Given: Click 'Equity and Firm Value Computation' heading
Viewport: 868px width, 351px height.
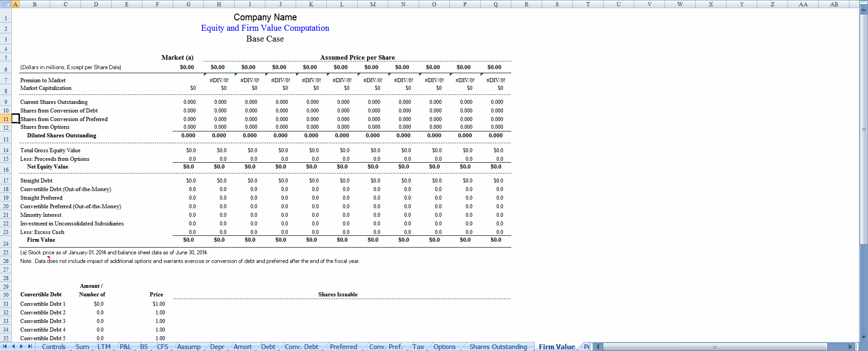Looking at the screenshot, I should 265,28.
